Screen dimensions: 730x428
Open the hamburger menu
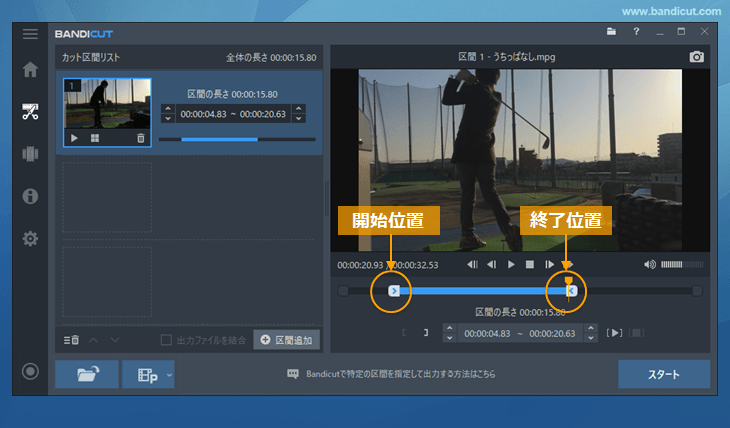(x=30, y=34)
